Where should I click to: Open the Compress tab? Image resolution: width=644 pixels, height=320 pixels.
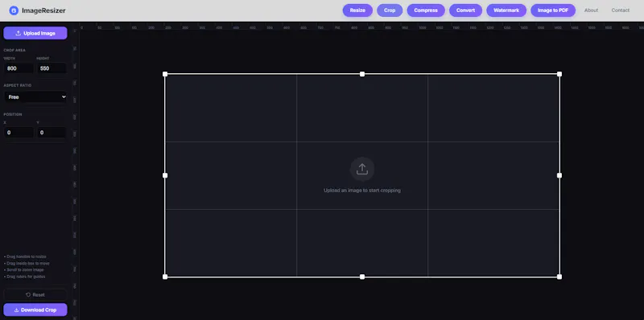[x=426, y=10]
